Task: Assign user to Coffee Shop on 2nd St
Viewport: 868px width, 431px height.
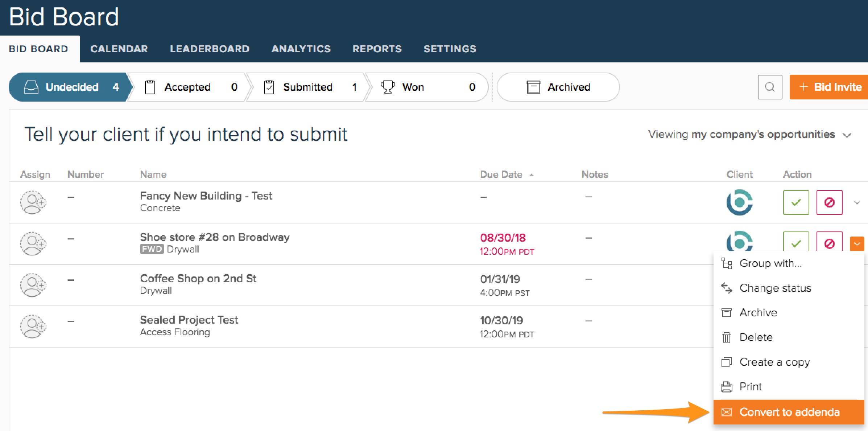Action: click(33, 285)
